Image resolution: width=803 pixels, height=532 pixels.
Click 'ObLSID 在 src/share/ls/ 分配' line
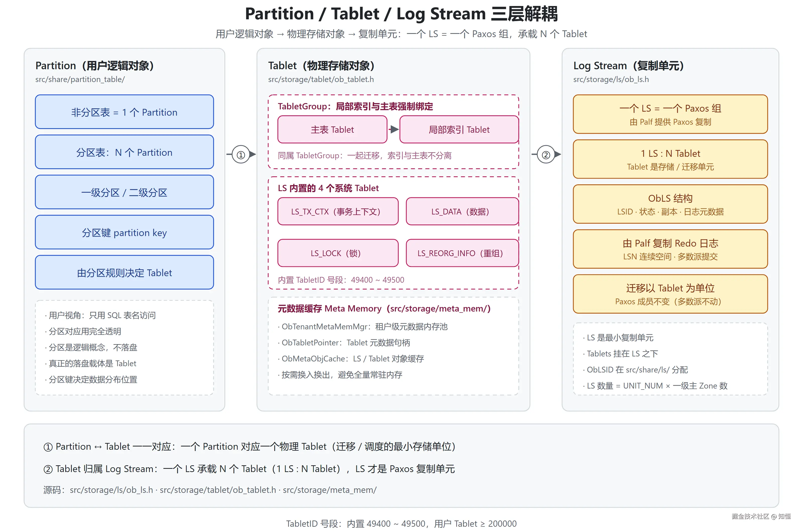(635, 369)
